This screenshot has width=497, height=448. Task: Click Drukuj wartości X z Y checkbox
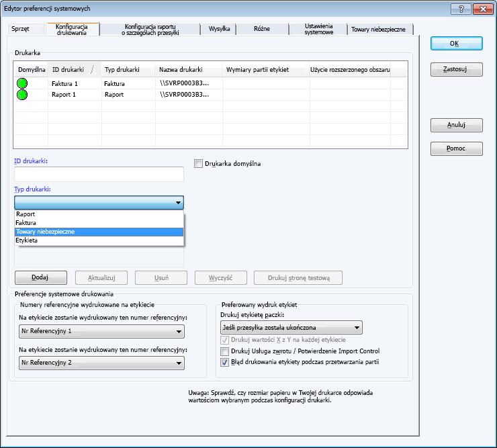coord(224,340)
